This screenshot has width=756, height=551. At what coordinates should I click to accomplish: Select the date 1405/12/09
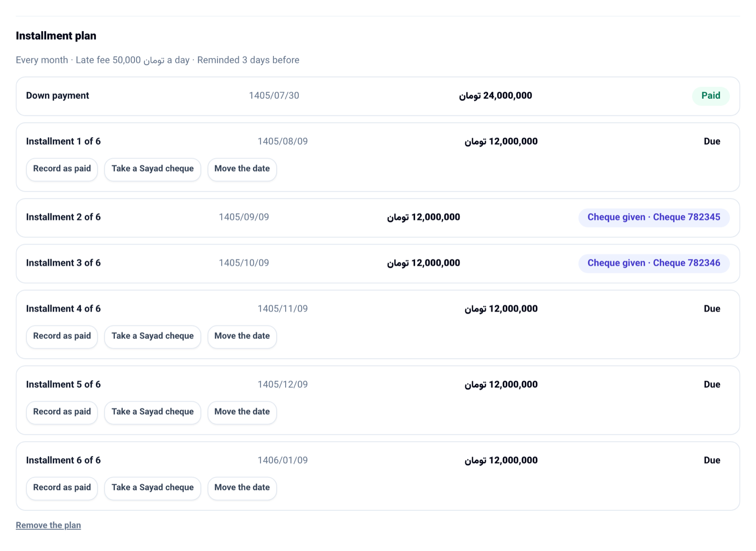pyautogui.click(x=283, y=385)
